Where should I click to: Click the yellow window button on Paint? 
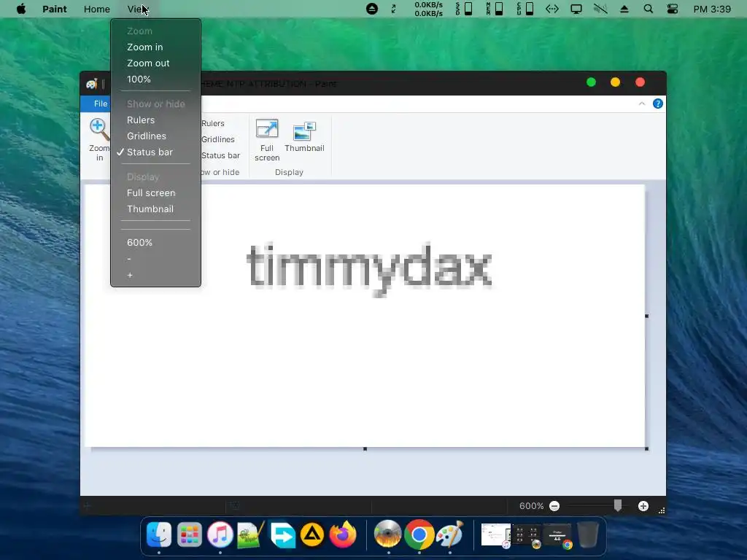click(615, 82)
